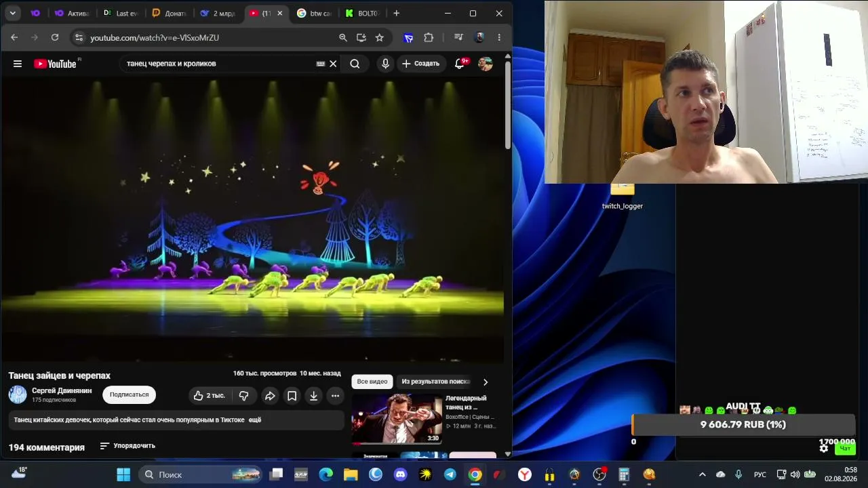Open the stream overlay settings gear

click(x=824, y=448)
